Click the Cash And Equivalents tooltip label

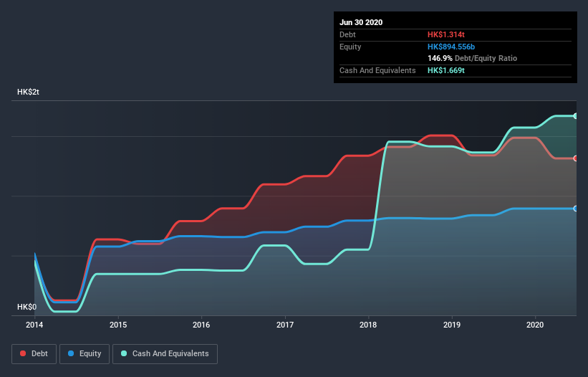pyautogui.click(x=377, y=70)
